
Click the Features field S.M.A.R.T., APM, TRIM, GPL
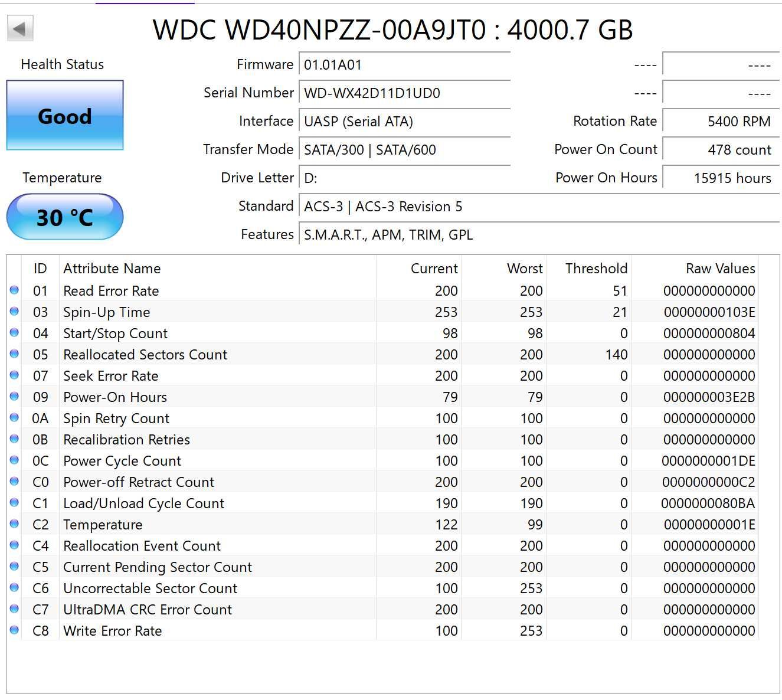[539, 235]
